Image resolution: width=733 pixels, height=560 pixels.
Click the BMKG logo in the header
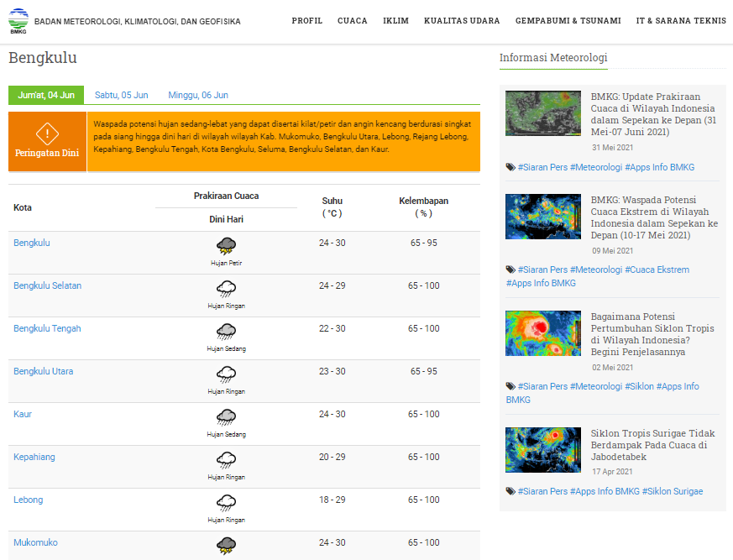[18, 21]
